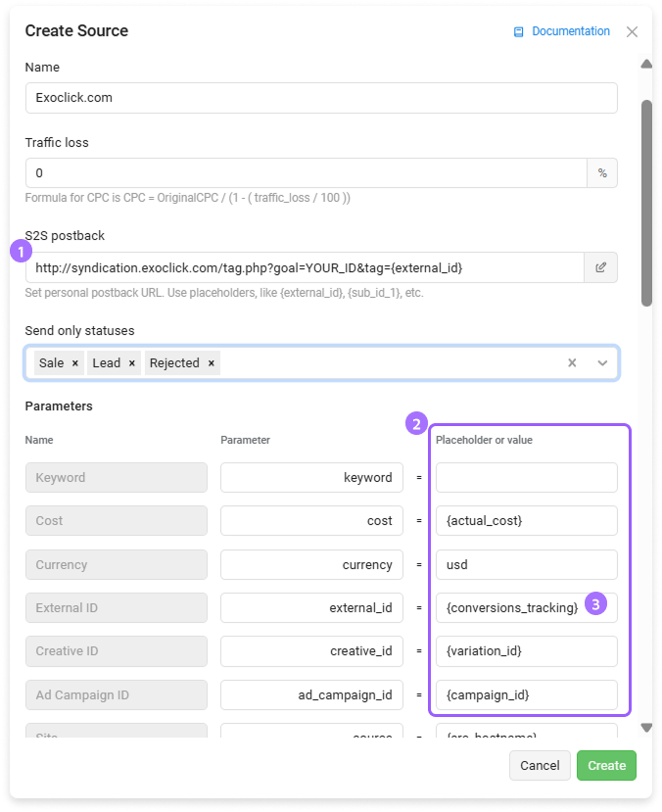Edit the {actual_cost} placeholder field

tap(526, 521)
